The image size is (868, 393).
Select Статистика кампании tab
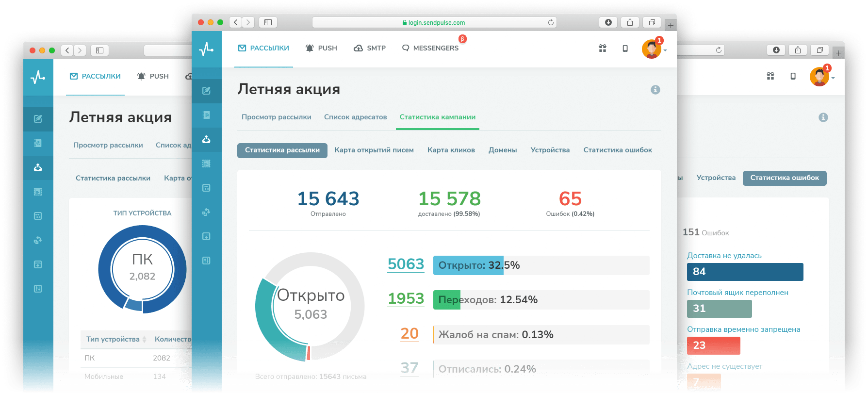438,117
